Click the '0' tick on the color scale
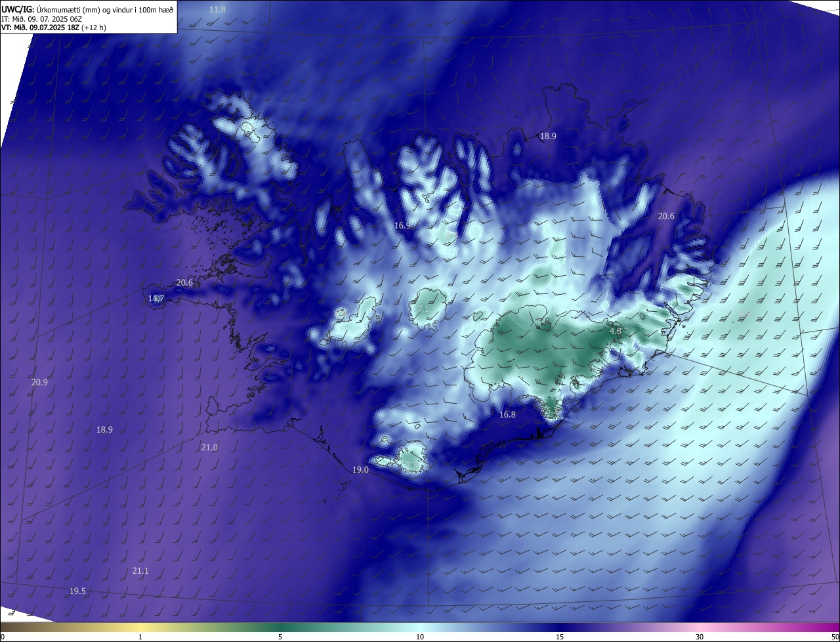The height and width of the screenshot is (642, 840). 3,637
